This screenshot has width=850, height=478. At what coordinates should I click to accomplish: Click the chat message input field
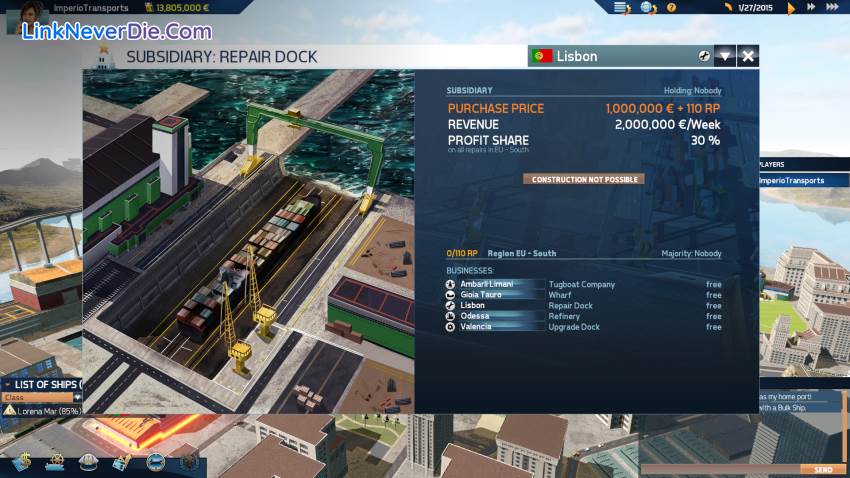click(x=720, y=470)
